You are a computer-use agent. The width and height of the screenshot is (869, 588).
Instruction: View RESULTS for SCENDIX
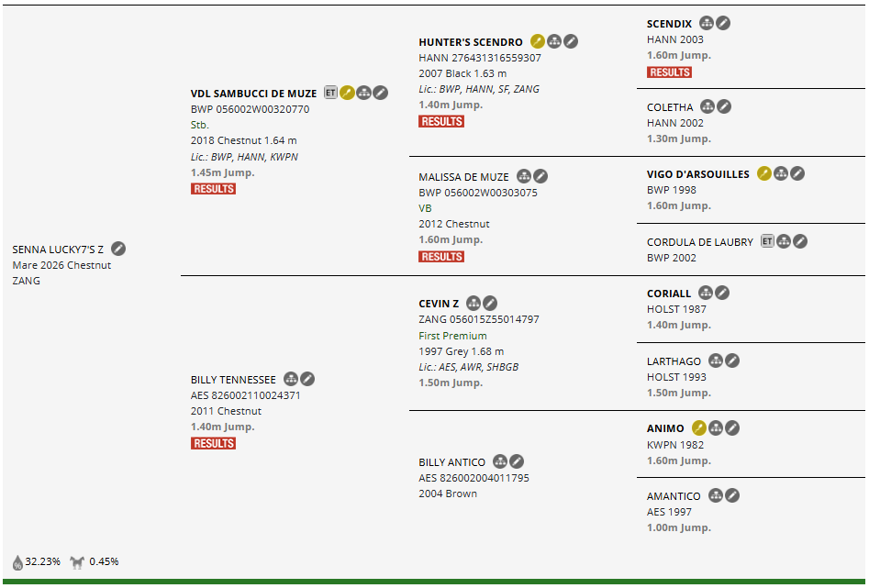tap(669, 72)
